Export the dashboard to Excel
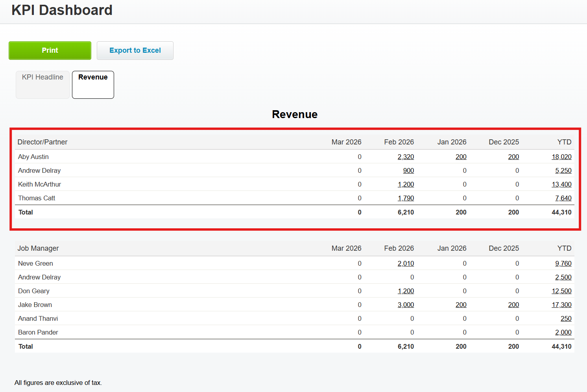 135,50
